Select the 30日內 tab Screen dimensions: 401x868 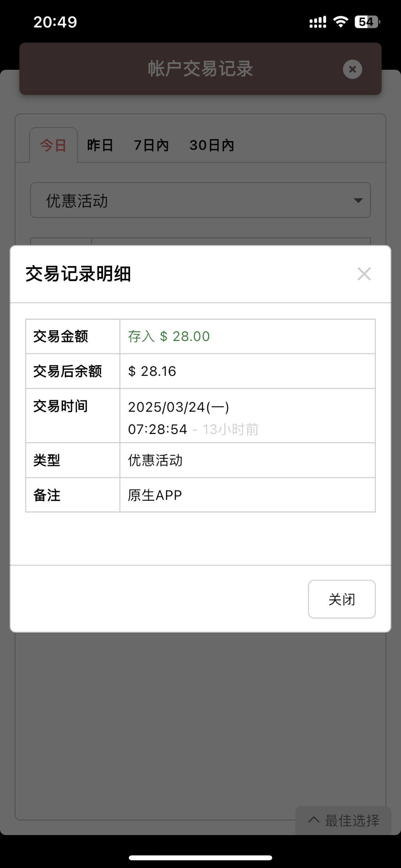pyautogui.click(x=212, y=145)
